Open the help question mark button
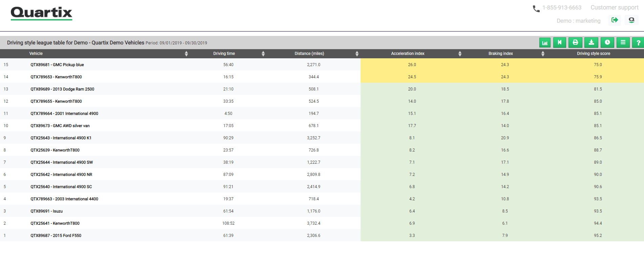Viewport: 644px width, 263px height. [638, 43]
